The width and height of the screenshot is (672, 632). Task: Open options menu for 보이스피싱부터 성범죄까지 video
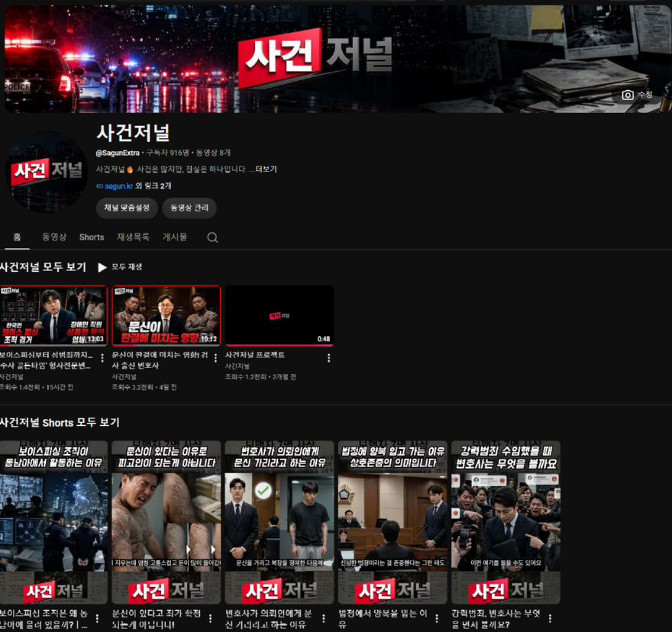tap(102, 358)
